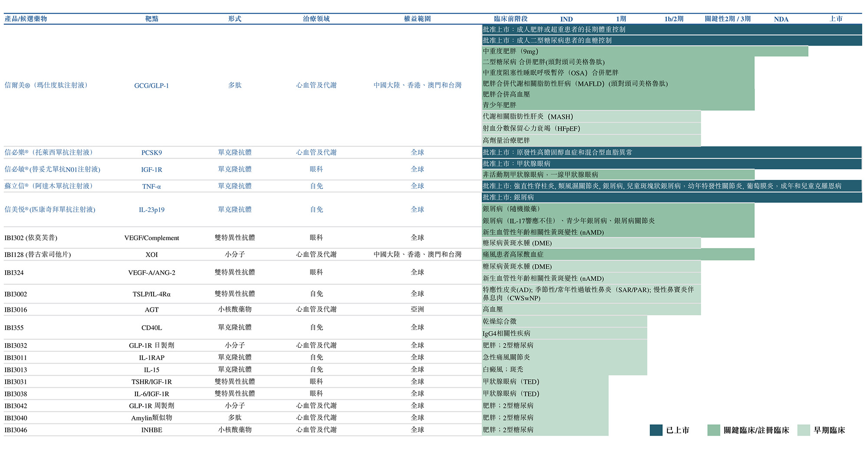The image size is (868, 450).
Task: Select the 批准上市：成人二型糖尿病患者的血糖控制 bar
Action: (x=672, y=40)
